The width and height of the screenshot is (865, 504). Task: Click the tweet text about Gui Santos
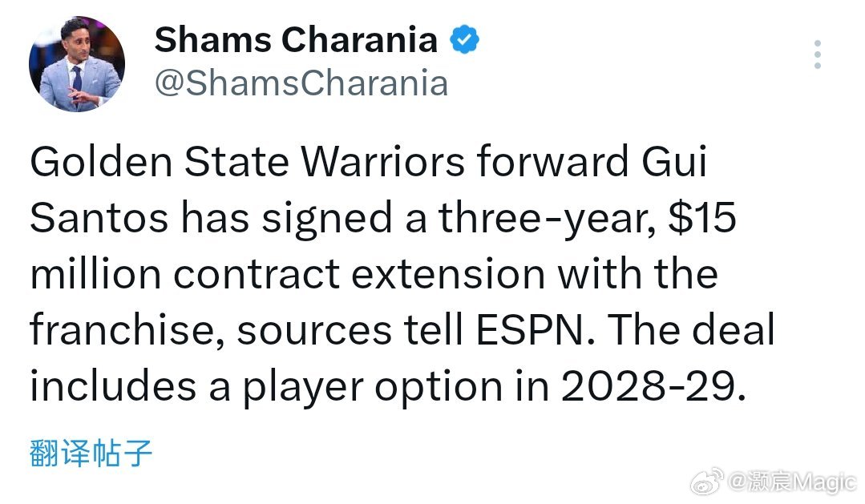[x=401, y=272]
